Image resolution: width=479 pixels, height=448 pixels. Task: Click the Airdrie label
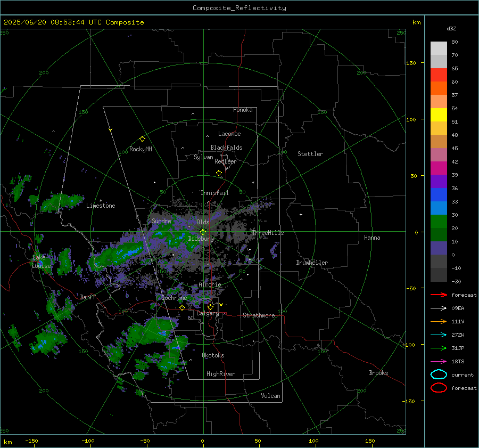[x=210, y=284]
